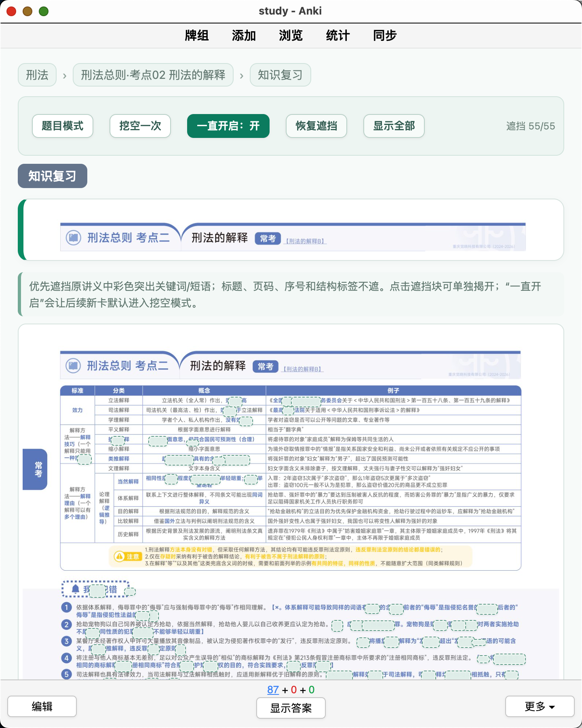Image resolution: width=582 pixels, height=728 pixels.
Task: Click the number 1 circle in the error list
Action: pos(67,607)
